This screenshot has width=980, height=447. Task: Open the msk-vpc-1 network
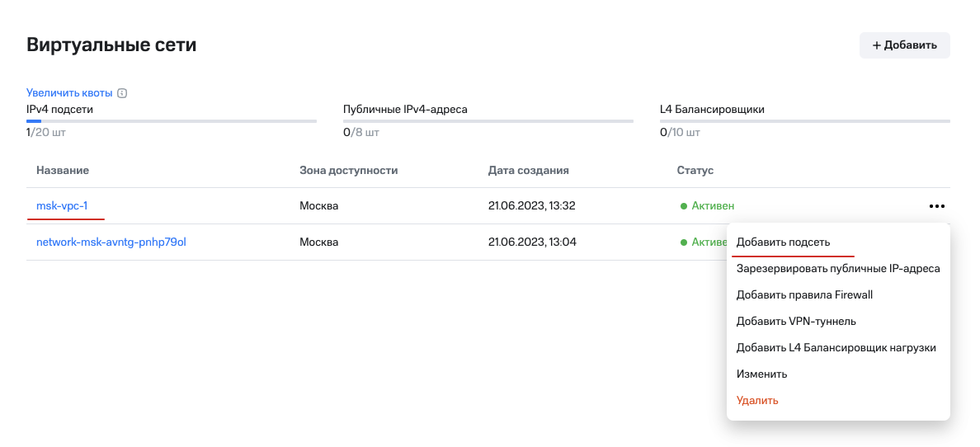62,206
